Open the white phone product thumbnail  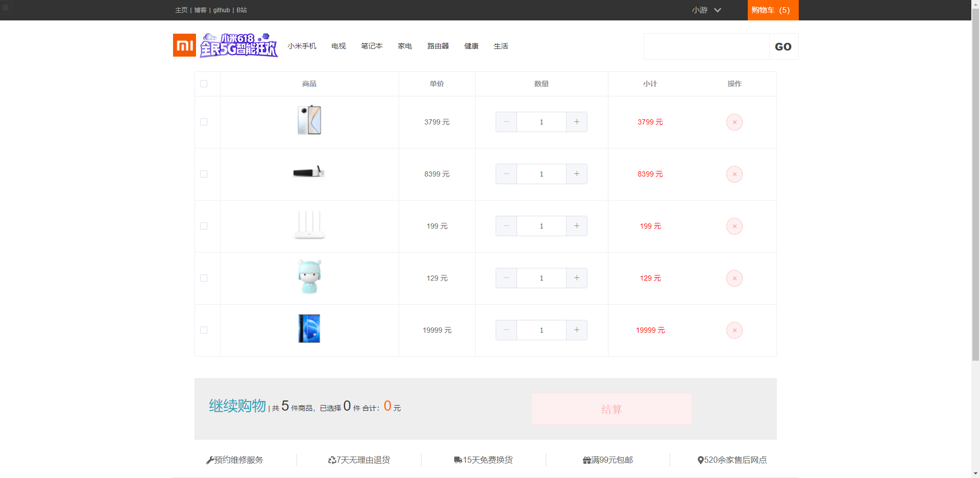[309, 120]
